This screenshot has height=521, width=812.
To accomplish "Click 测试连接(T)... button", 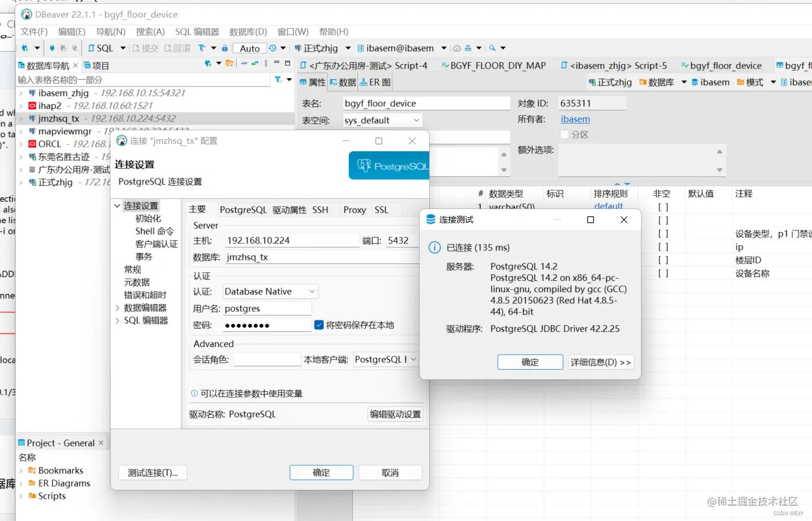I will click(153, 472).
